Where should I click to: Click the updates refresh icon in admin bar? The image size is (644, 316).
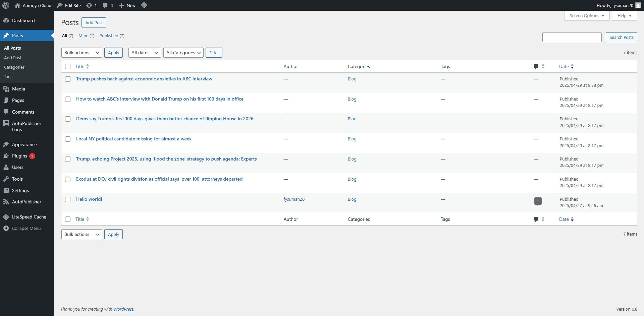[x=89, y=5]
